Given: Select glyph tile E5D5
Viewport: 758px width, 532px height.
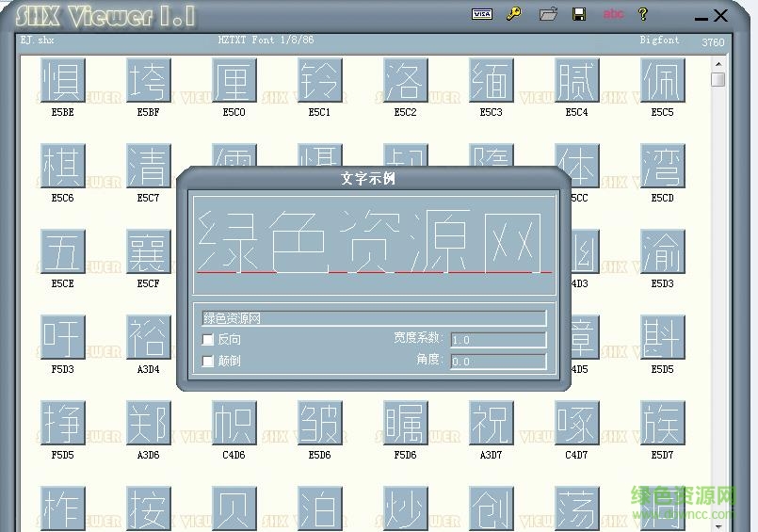Looking at the screenshot, I should pos(663,337).
